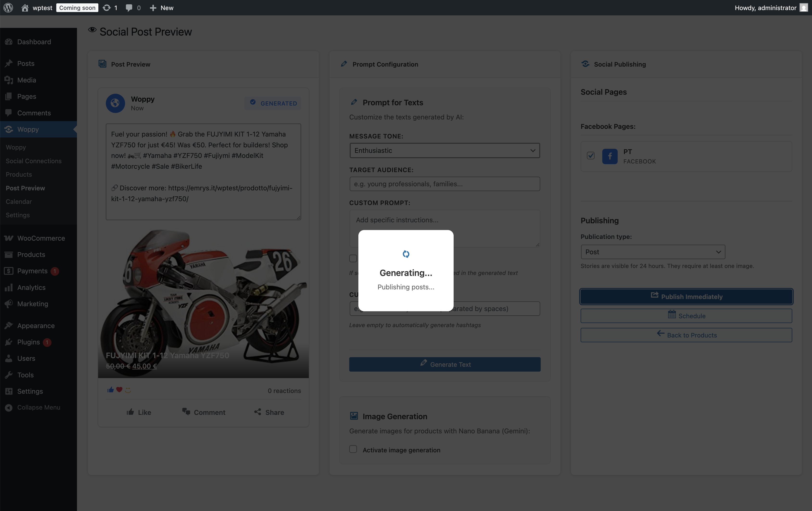
Task: Click the Coming soon badge
Action: click(77, 8)
